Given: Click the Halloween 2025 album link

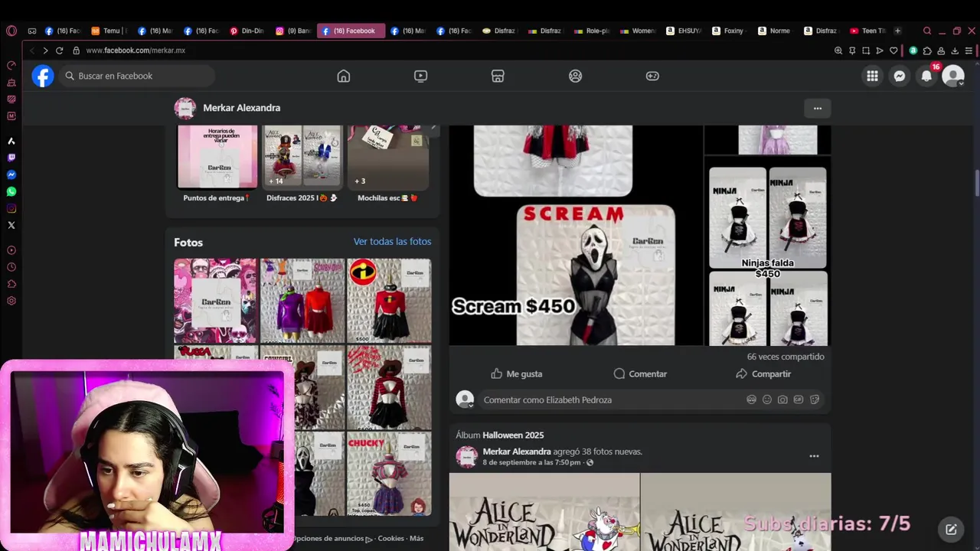Looking at the screenshot, I should pos(513,435).
